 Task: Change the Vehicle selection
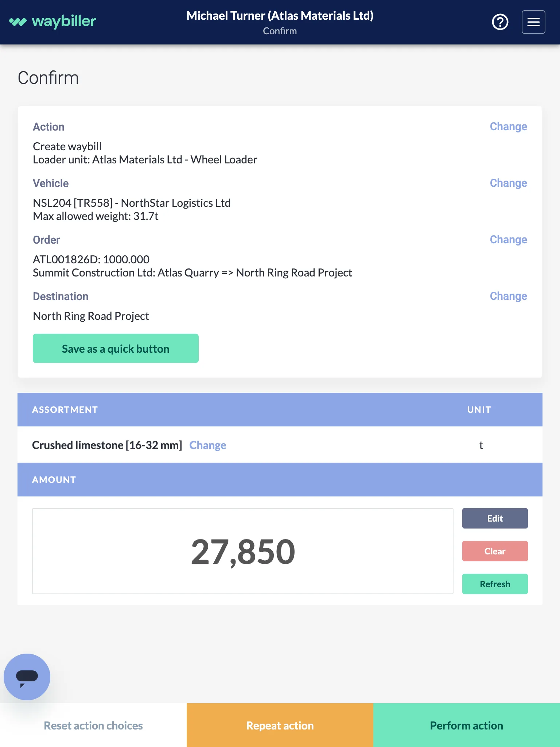click(508, 183)
